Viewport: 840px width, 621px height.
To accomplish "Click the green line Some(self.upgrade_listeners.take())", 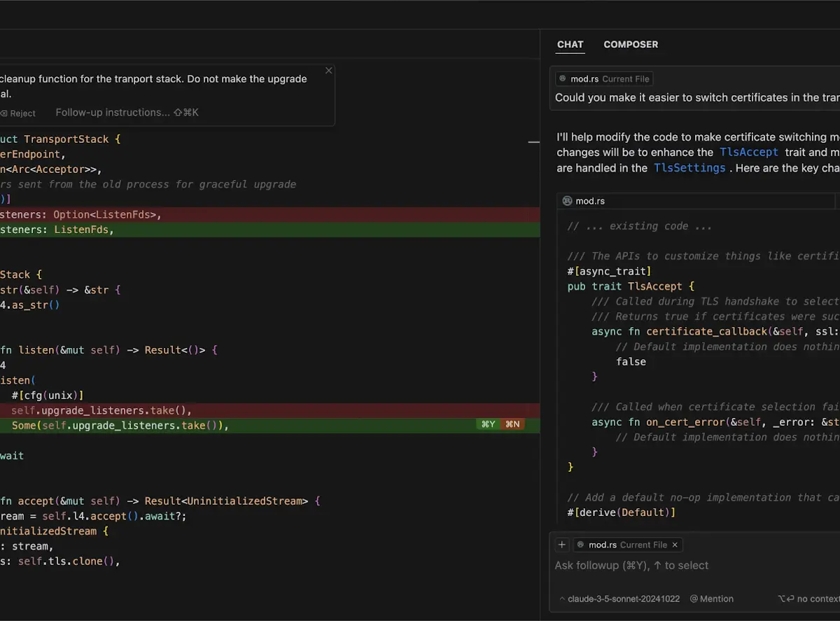I will tap(269, 426).
